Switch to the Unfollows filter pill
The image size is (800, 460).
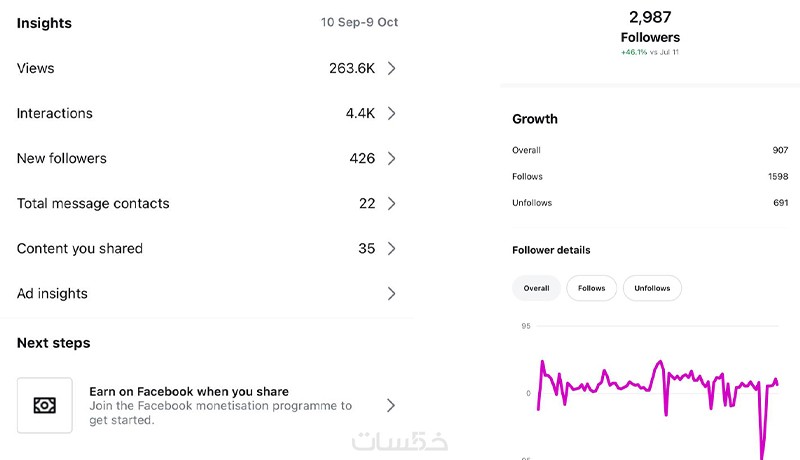click(652, 288)
